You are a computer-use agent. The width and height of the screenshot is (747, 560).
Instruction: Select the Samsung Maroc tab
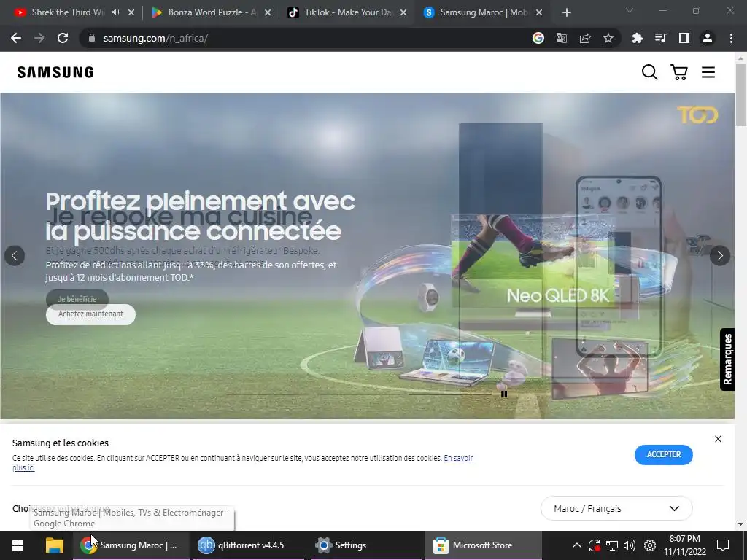[x=484, y=12]
